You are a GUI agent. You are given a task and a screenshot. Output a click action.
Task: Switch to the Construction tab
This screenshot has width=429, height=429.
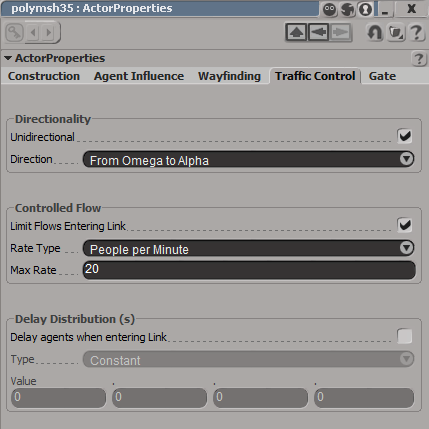coord(44,76)
